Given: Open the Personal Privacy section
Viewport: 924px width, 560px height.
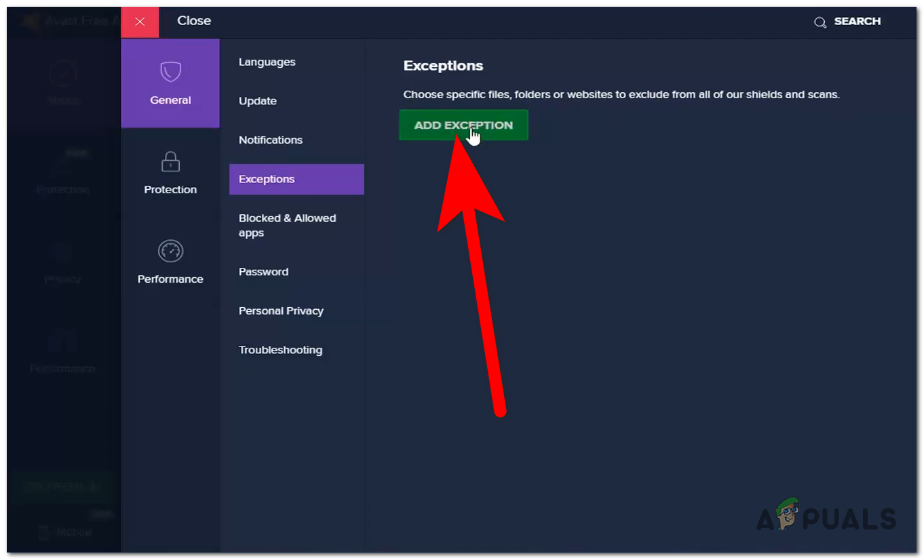Looking at the screenshot, I should [281, 311].
